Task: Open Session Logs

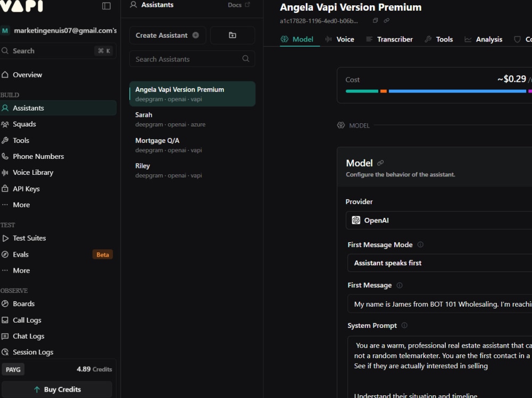Action: coord(59,352)
